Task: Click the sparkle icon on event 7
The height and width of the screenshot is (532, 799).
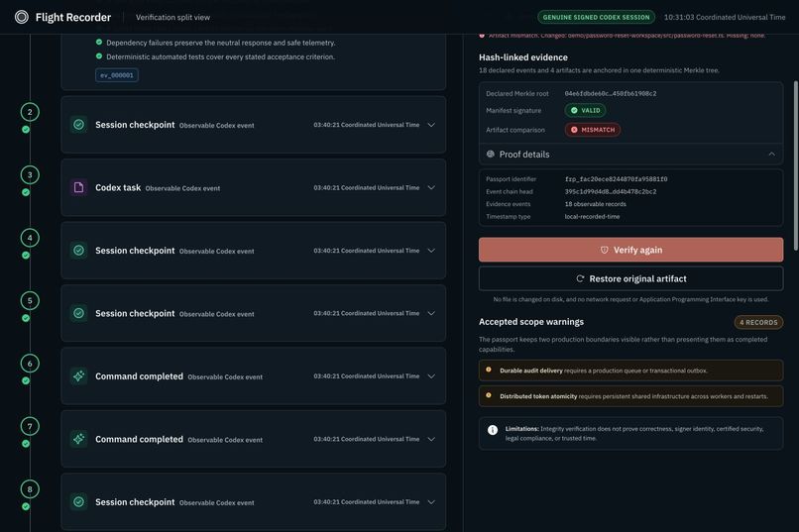Action: [78, 439]
